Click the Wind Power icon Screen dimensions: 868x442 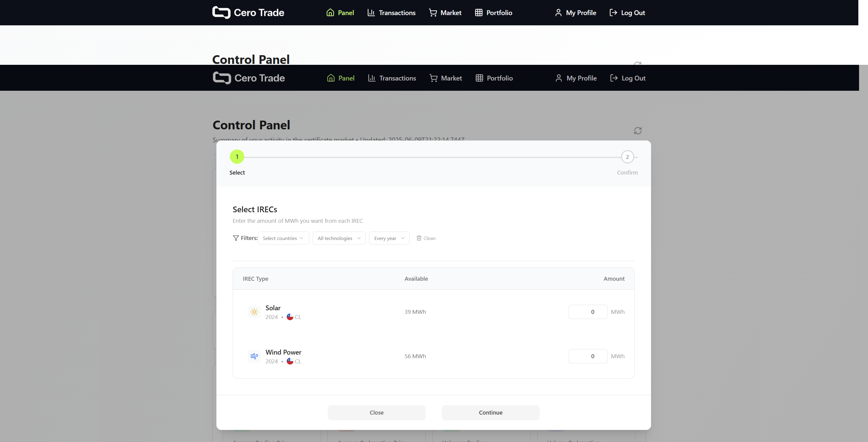254,356
